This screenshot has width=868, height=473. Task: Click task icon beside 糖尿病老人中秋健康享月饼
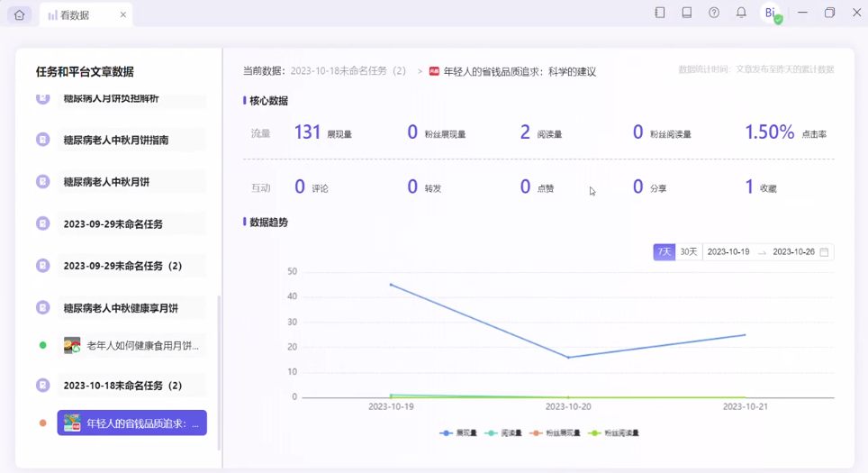42,307
